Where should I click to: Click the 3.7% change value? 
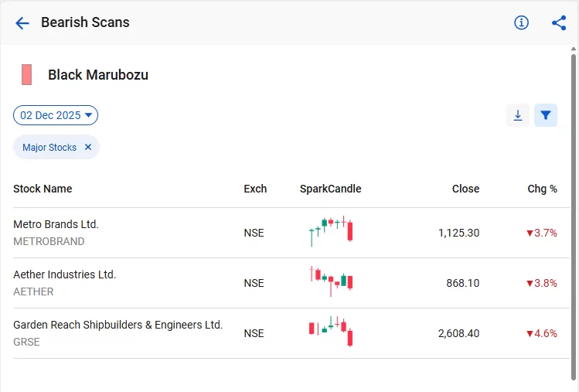542,233
